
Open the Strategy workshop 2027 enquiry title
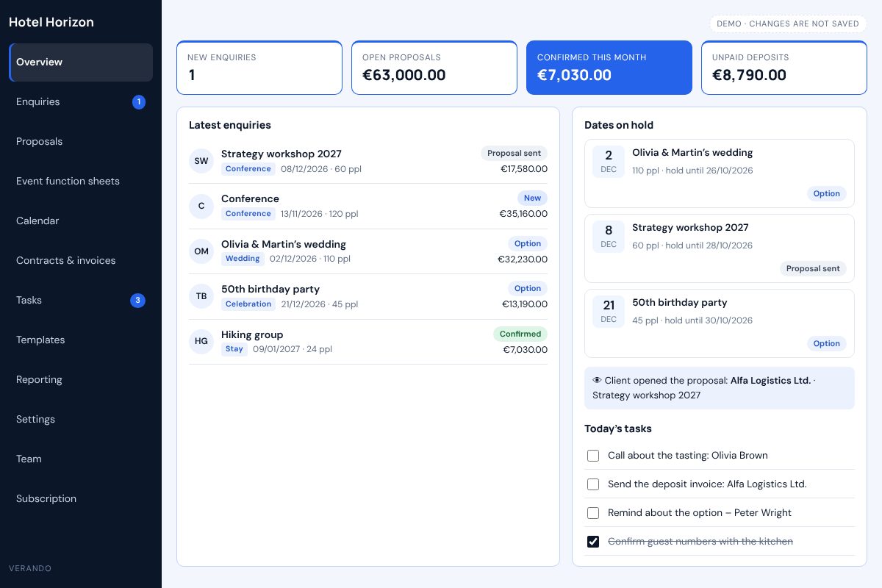tap(282, 154)
